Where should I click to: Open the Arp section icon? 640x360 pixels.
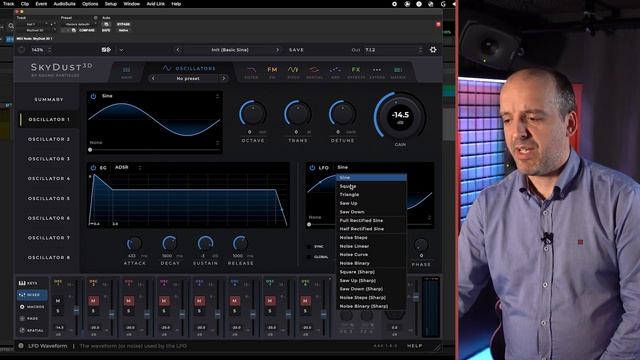click(x=335, y=69)
